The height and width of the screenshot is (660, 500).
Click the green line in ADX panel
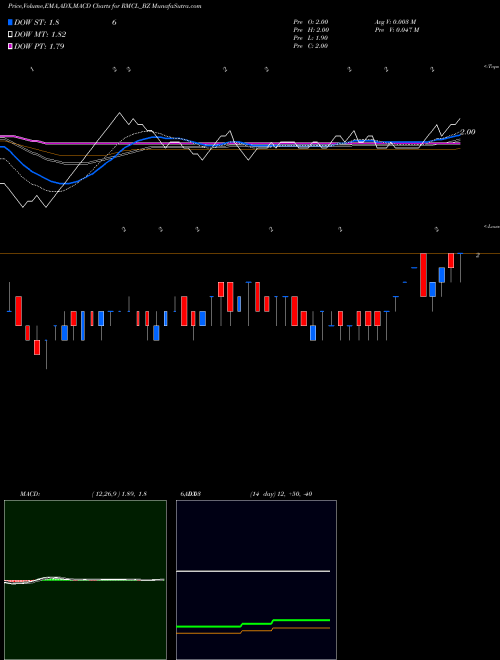(253, 623)
